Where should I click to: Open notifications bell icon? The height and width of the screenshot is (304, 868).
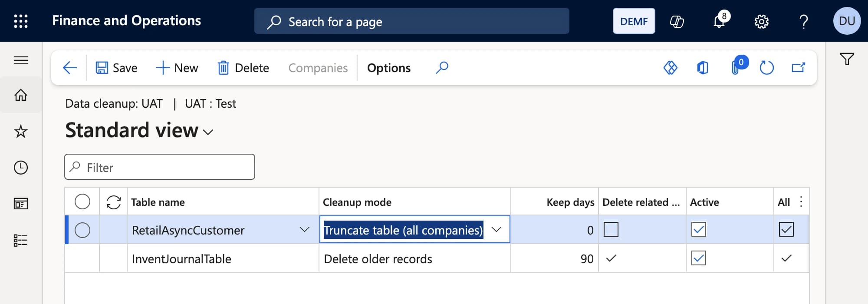719,21
